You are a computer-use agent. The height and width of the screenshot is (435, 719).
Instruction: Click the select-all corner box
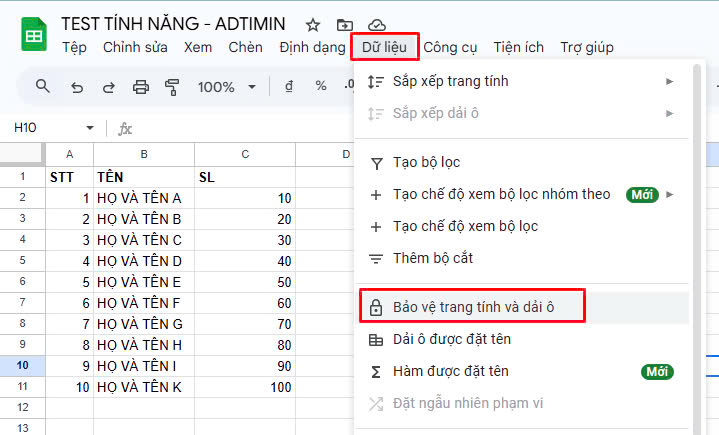tap(22, 154)
